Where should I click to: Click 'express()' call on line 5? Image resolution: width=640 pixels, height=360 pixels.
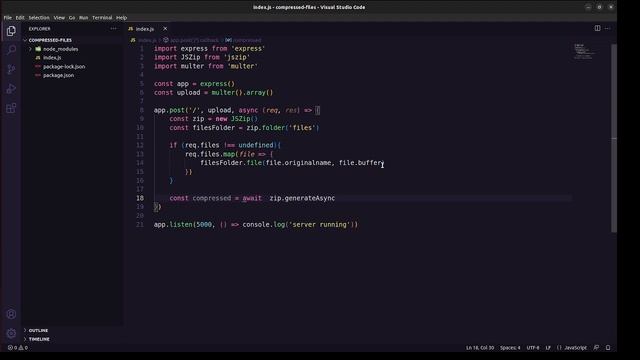[217, 84]
